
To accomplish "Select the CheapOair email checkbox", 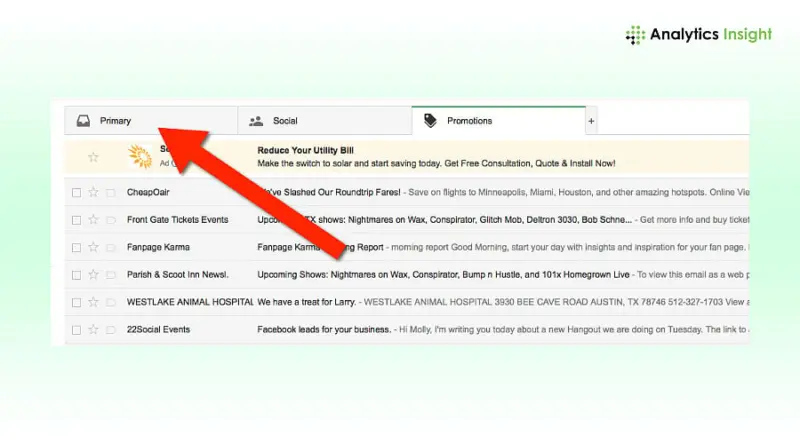I will [76, 192].
